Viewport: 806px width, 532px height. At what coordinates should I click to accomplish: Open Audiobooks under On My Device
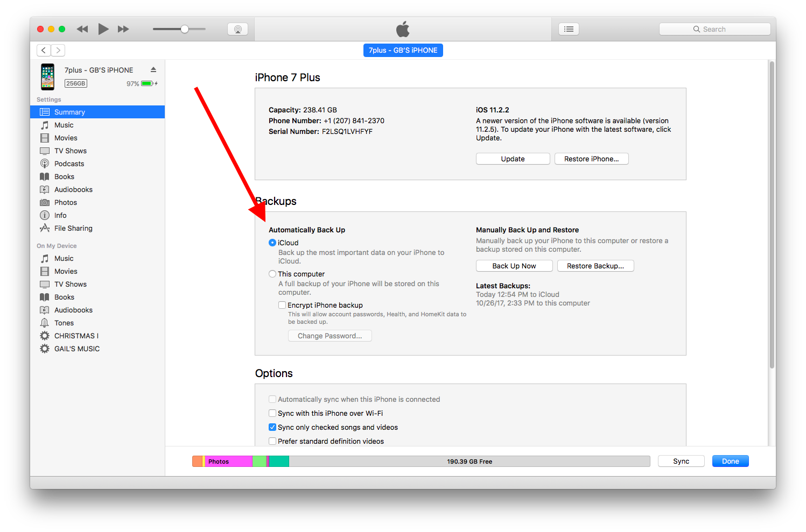97,310
